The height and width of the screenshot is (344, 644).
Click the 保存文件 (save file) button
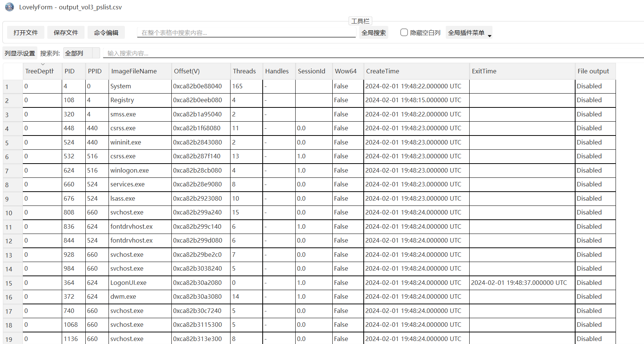point(66,33)
